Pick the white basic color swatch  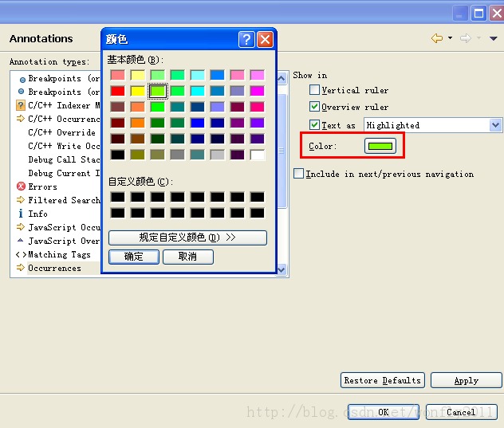[257, 155]
